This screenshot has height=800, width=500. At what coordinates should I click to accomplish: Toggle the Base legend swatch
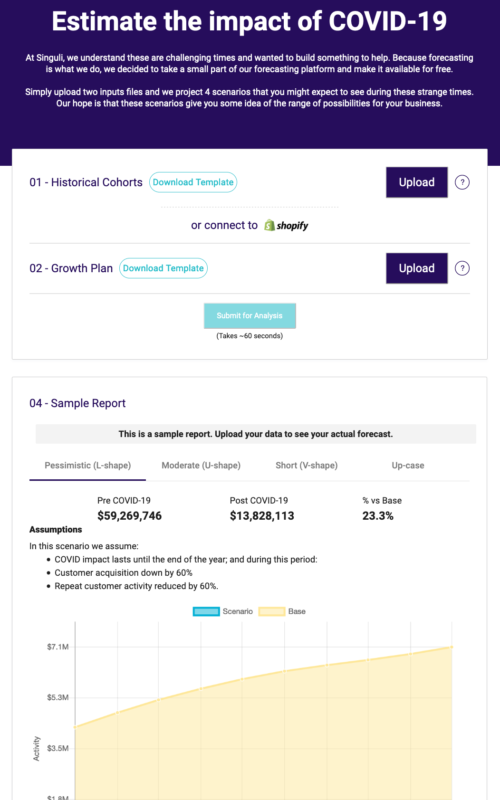click(x=271, y=611)
